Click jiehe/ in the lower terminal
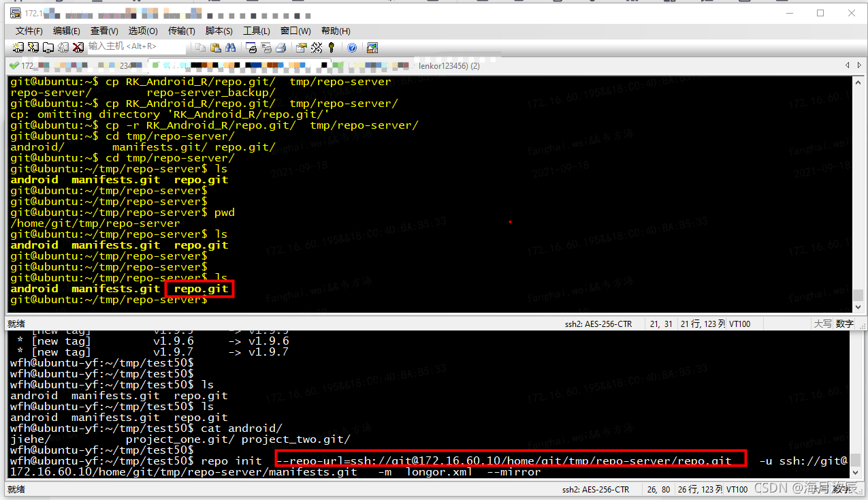 pos(31,439)
